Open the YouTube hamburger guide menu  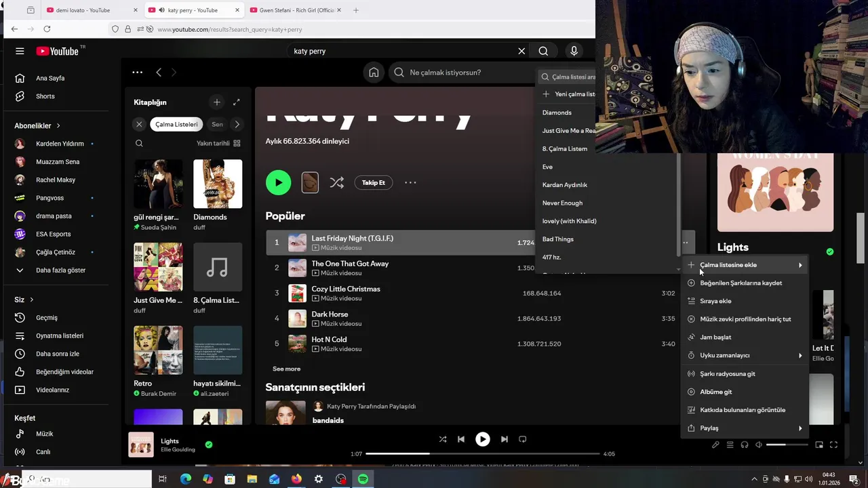coord(20,51)
